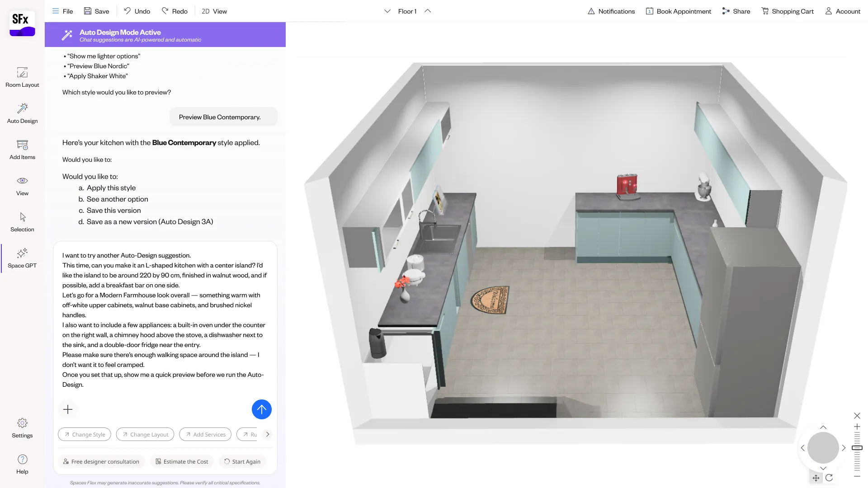Add an attachment with the plus button
Screen dimensions: 868x488
click(x=68, y=409)
